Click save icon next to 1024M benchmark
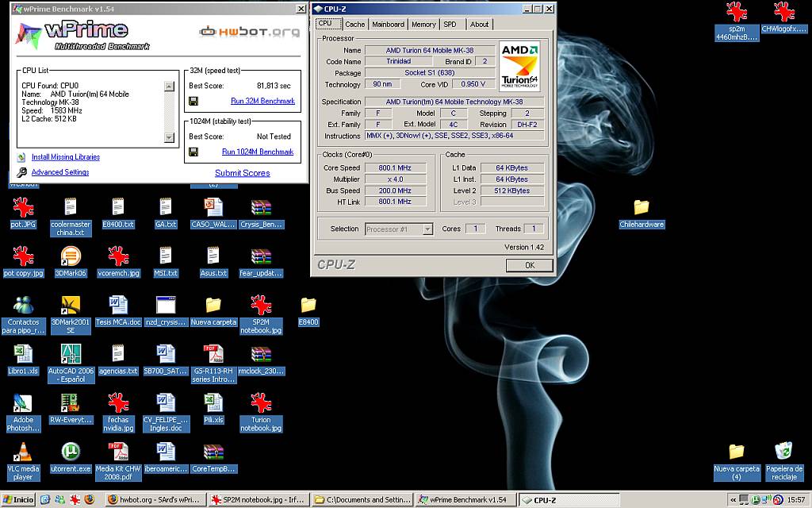Viewport: 812px width, 508px height. click(193, 152)
